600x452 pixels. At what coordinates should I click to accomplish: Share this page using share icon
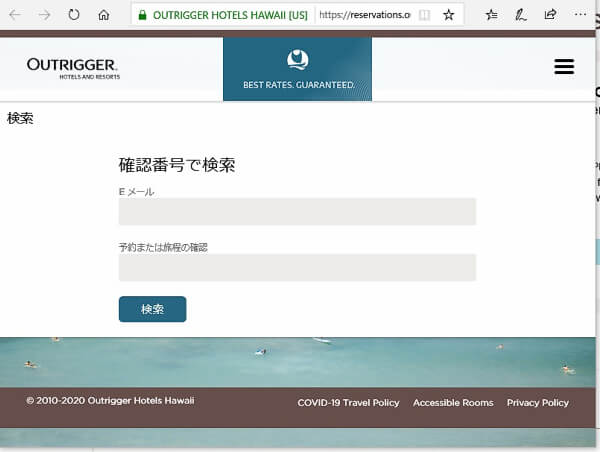[x=551, y=15]
